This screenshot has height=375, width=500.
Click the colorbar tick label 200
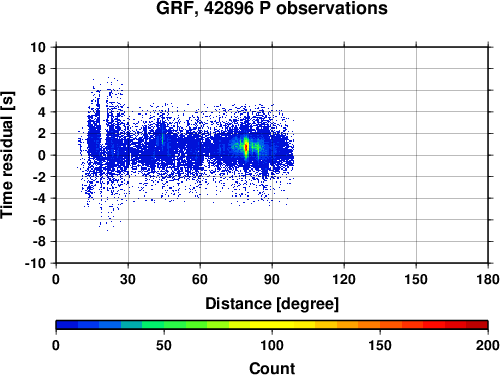488,345
